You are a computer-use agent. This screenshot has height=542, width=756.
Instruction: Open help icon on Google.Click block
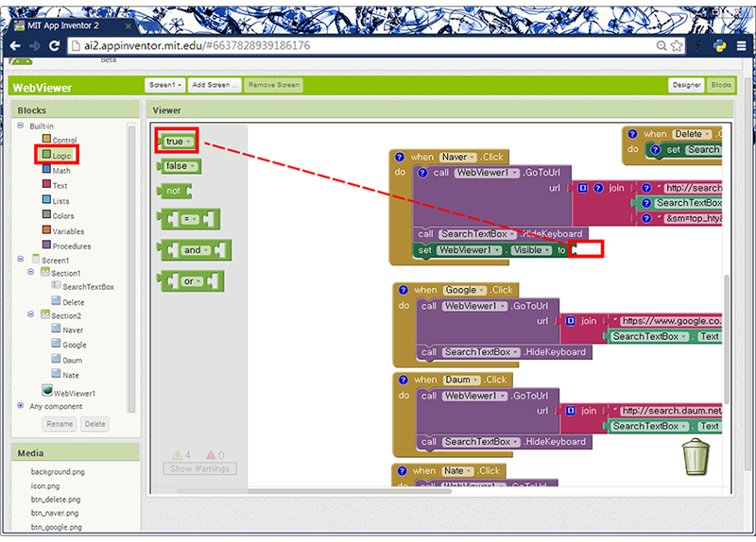pyautogui.click(x=404, y=290)
